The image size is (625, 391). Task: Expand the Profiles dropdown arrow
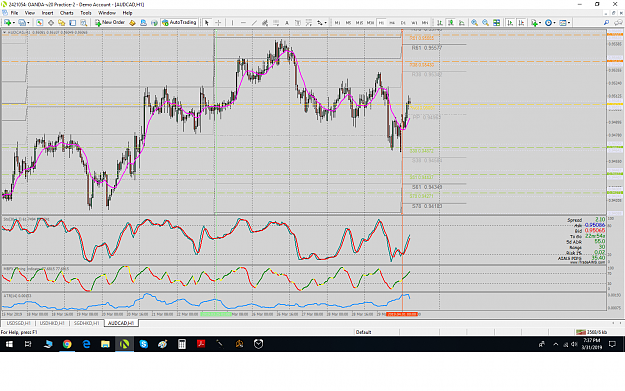click(x=28, y=23)
